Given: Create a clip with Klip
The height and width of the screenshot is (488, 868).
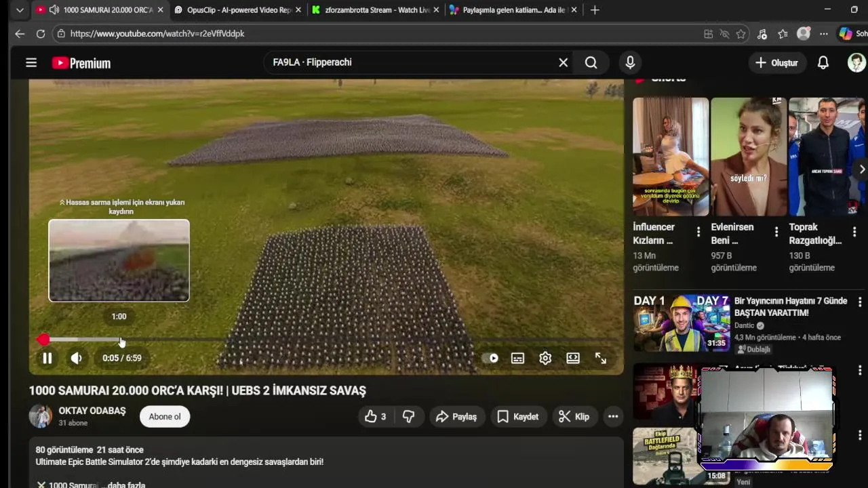Looking at the screenshot, I should [574, 416].
